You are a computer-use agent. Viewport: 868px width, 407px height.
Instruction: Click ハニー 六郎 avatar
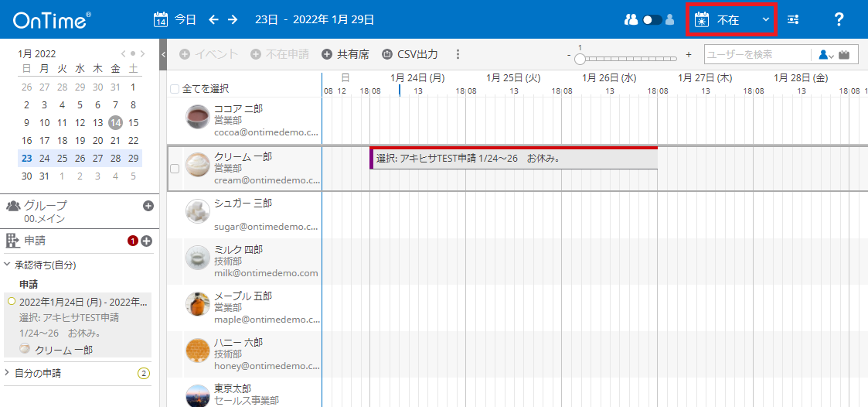pyautogui.click(x=198, y=351)
